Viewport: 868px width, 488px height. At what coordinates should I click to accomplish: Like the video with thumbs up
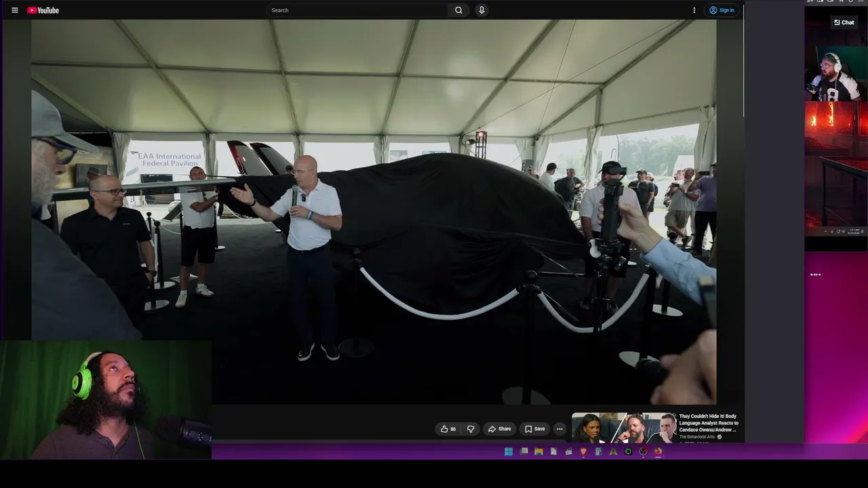click(448, 428)
